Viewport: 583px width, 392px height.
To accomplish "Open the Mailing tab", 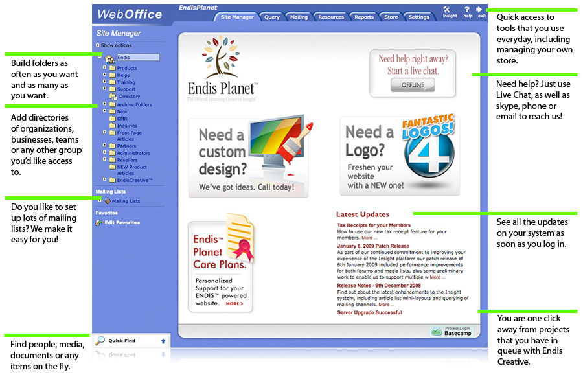I will click(299, 17).
